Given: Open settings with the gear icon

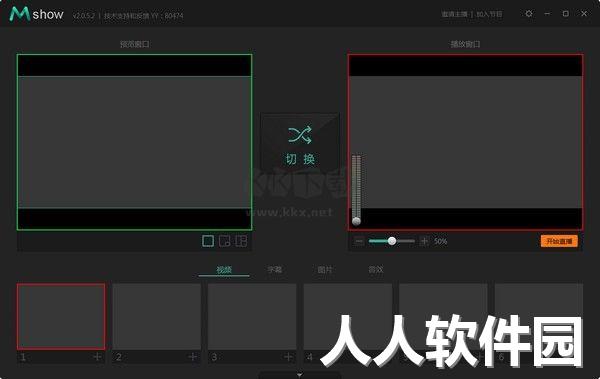Looking at the screenshot, I should coord(529,14).
